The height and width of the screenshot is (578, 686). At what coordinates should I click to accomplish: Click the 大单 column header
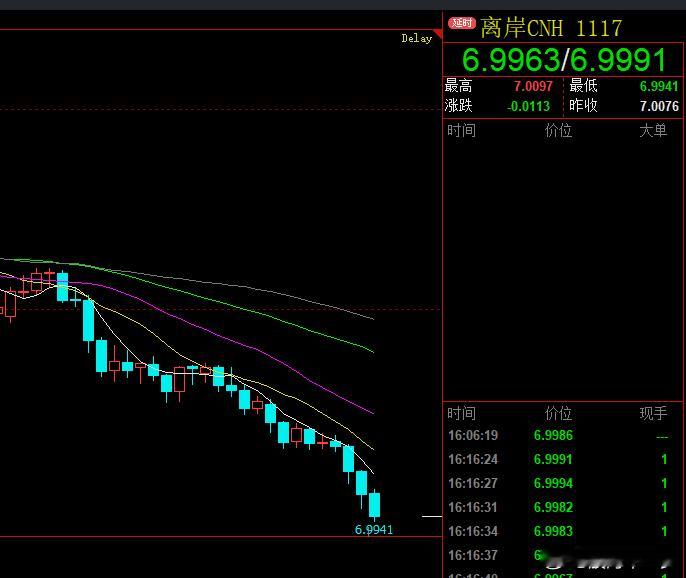pyautogui.click(x=653, y=130)
